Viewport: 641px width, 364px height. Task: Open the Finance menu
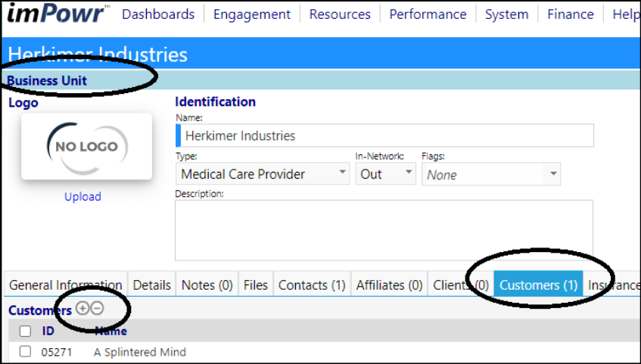coord(571,14)
